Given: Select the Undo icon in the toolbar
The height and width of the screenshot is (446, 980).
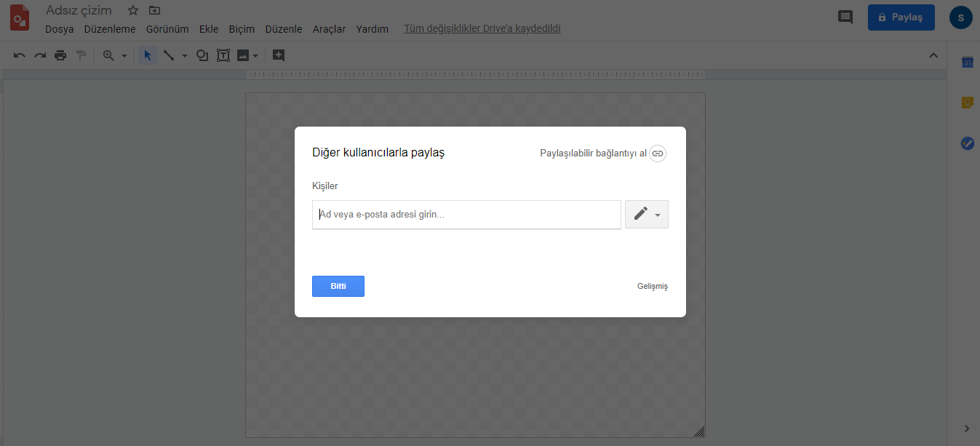Looking at the screenshot, I should coord(19,55).
